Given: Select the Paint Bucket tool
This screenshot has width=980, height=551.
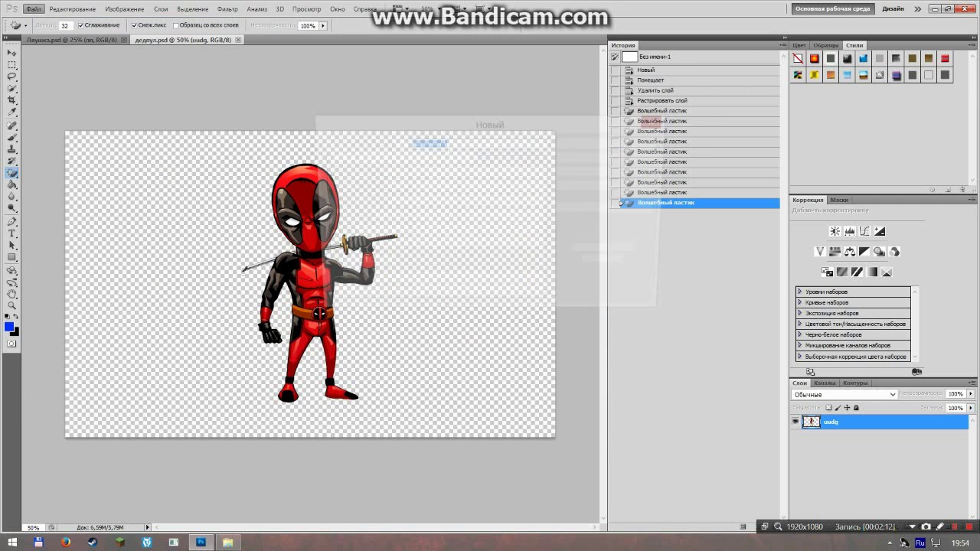Looking at the screenshot, I should click(12, 184).
